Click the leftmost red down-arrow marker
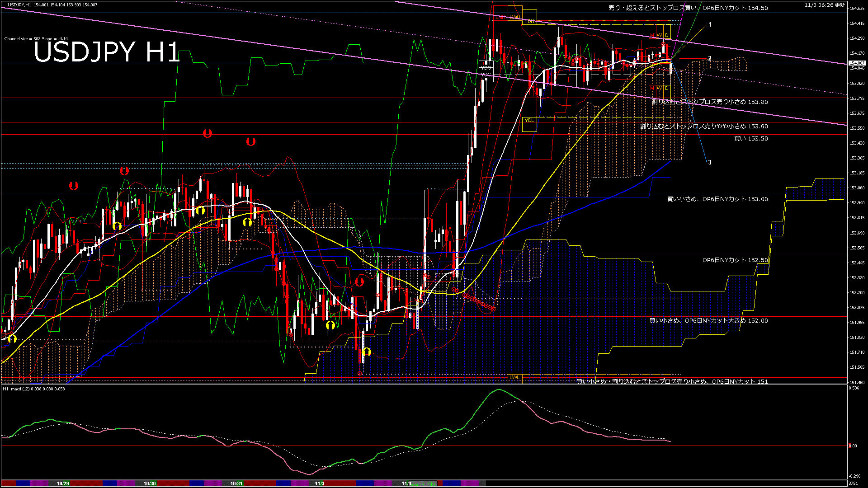This screenshot has width=868, height=488. tap(73, 186)
